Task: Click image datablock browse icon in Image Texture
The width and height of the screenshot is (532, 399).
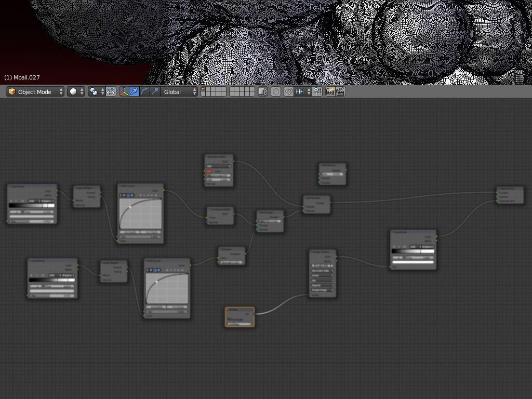Action: coord(313,265)
